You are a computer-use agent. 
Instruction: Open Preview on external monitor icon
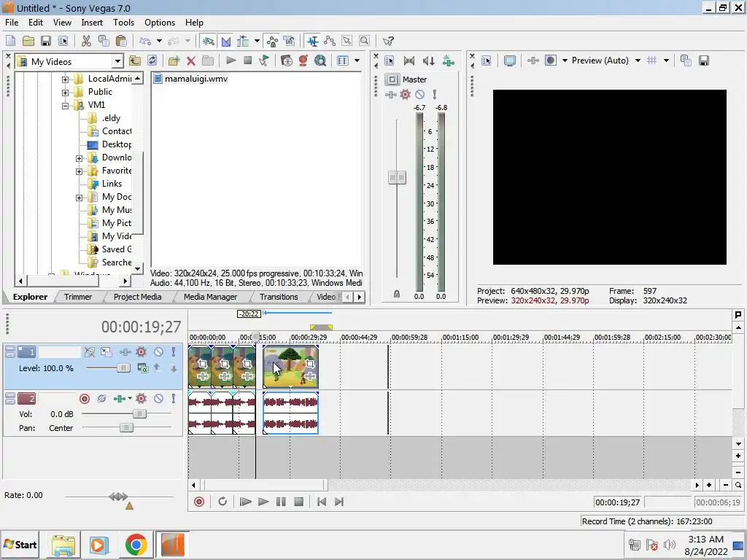click(510, 61)
